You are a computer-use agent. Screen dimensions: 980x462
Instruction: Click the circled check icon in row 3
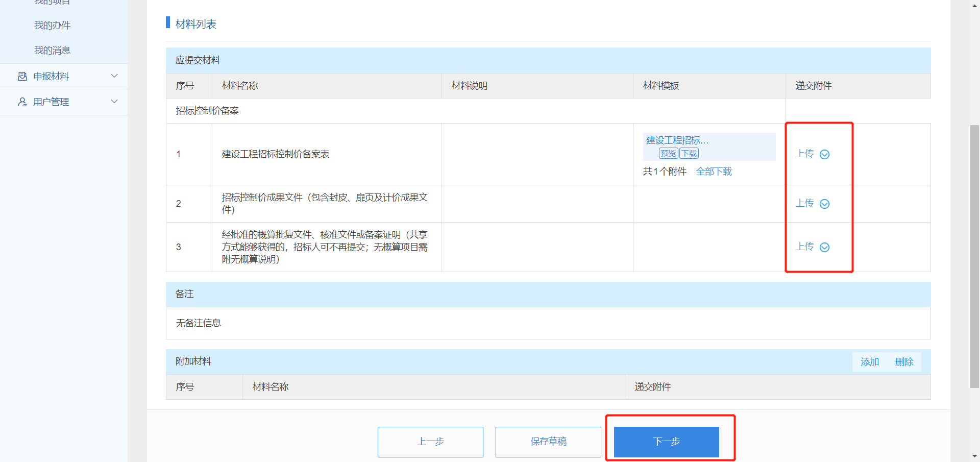click(x=824, y=248)
